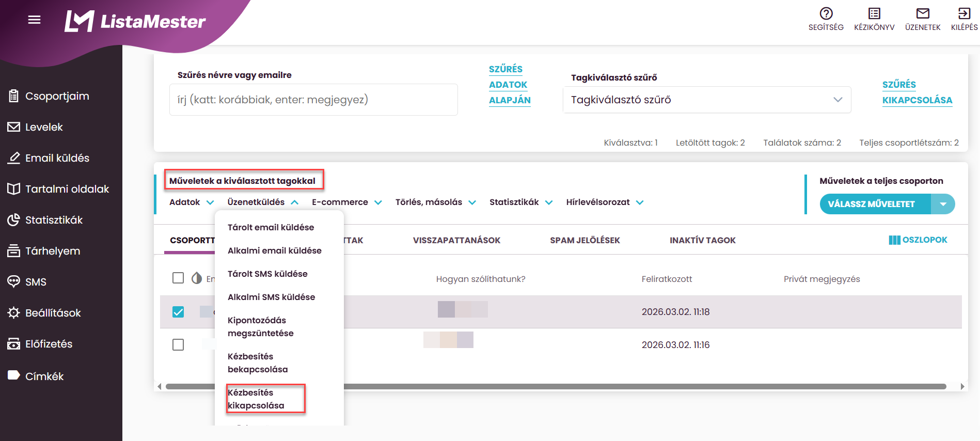The width and height of the screenshot is (980, 441).
Task: Collapse the Üzenetküldés dropdown
Action: tap(263, 202)
